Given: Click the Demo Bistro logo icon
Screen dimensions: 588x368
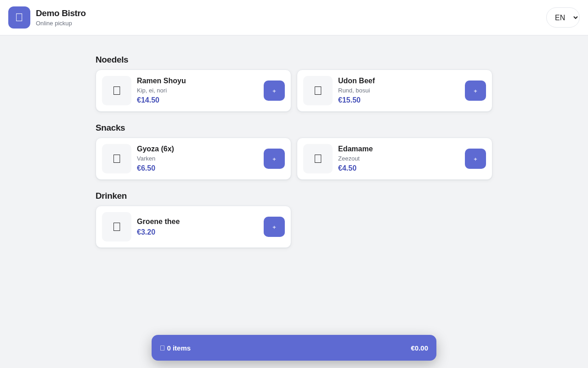Looking at the screenshot, I should [19, 17].
